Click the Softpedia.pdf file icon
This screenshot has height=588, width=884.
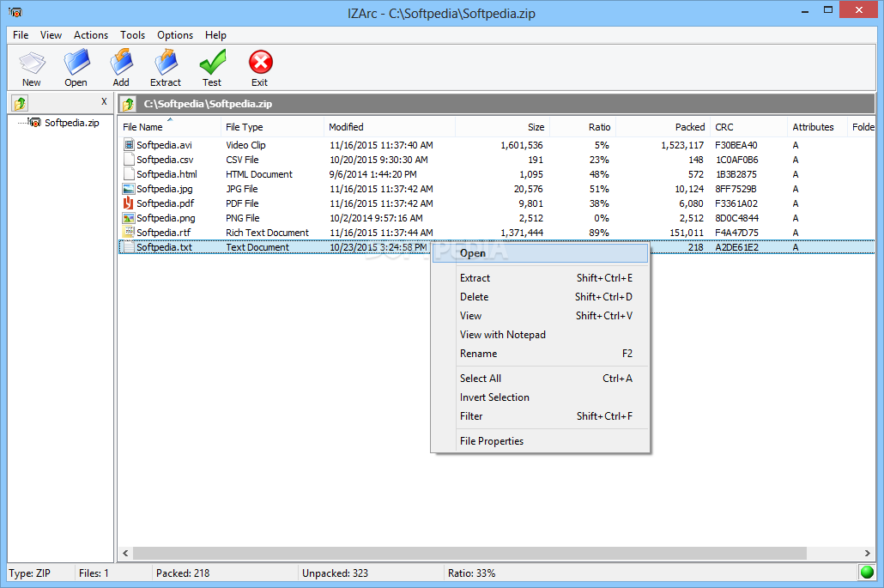tap(129, 203)
